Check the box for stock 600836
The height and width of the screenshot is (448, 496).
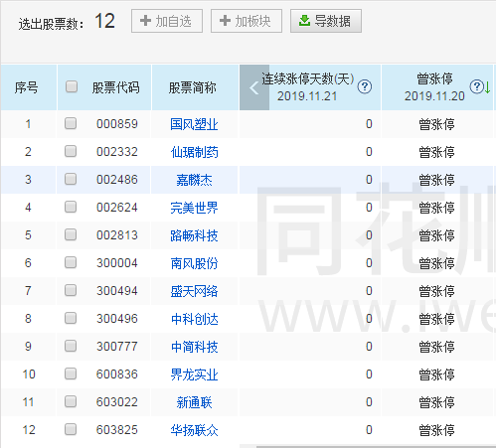(71, 373)
